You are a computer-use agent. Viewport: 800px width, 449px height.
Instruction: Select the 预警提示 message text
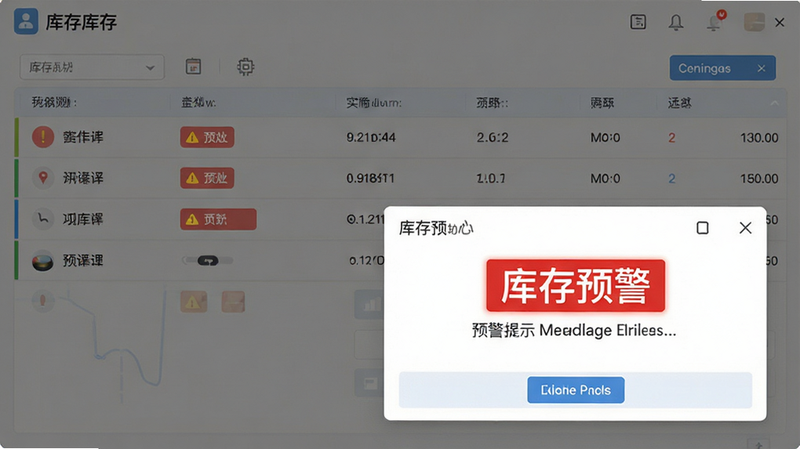tap(574, 331)
